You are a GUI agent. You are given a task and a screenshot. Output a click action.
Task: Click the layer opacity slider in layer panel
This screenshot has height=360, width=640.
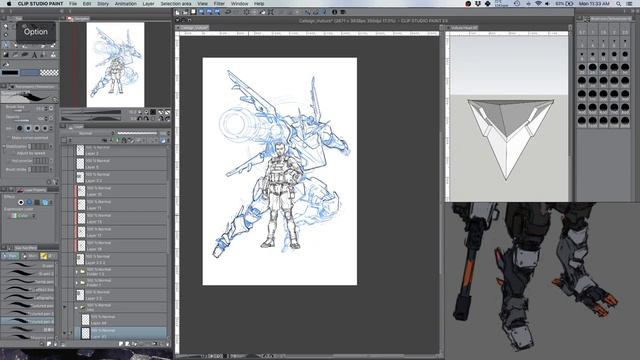(137, 133)
